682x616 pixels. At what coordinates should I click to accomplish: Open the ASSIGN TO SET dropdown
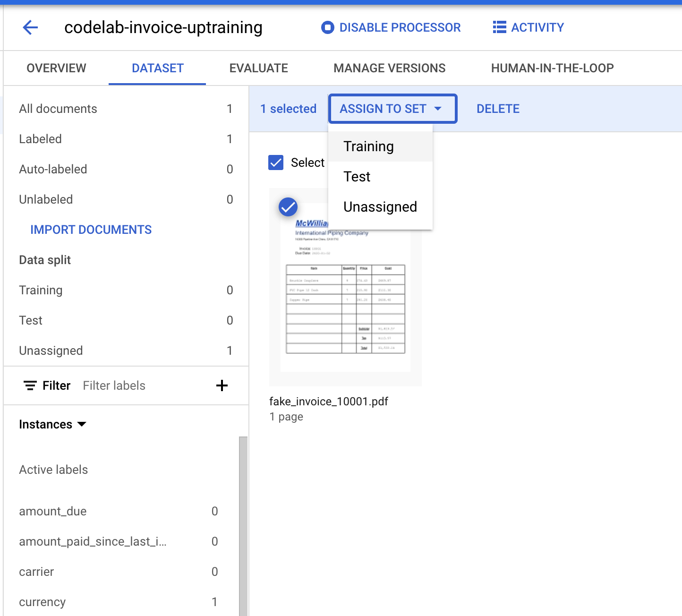coord(392,109)
